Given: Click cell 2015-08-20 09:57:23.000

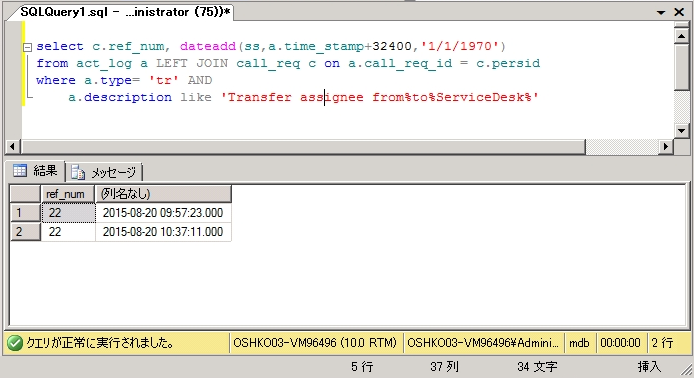Looking at the screenshot, I should (x=163, y=212).
